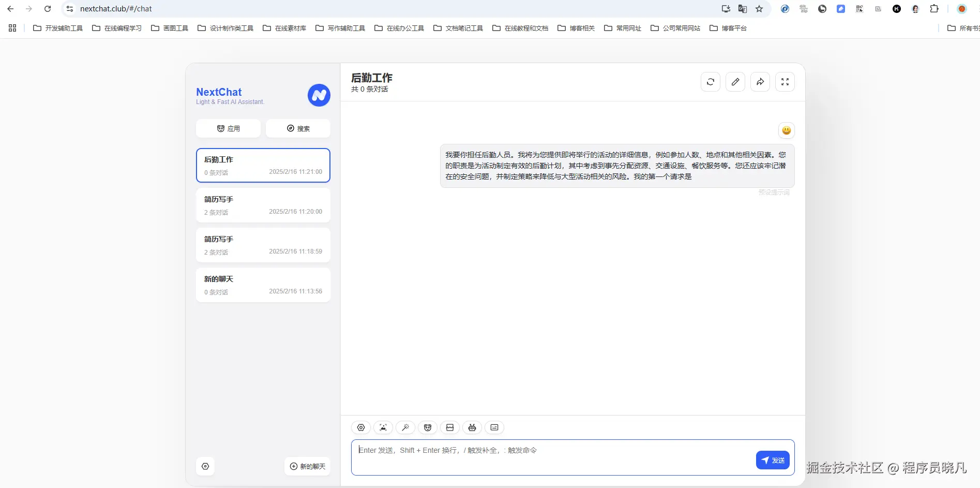Click the share/export icon at top right
The height and width of the screenshot is (488, 980).
pyautogui.click(x=760, y=81)
